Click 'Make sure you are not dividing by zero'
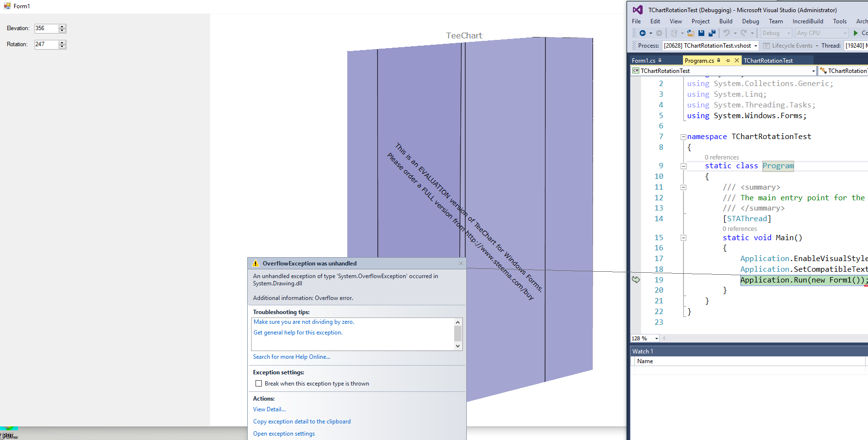This screenshot has height=440, width=868. point(304,322)
